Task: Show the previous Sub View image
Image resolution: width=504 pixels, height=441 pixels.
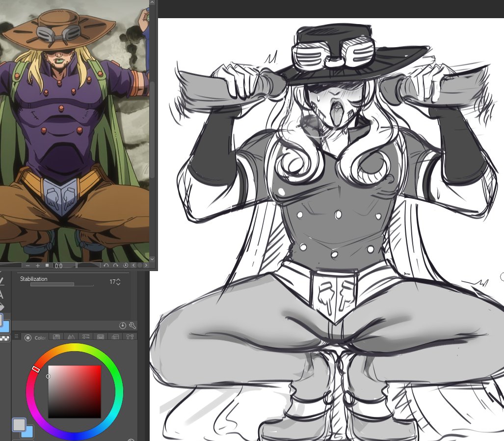Action: 133,265
